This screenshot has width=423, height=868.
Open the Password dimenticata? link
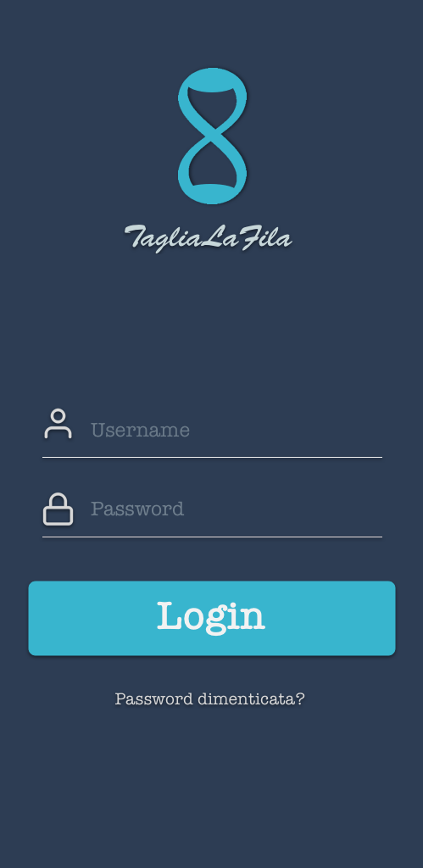pyautogui.click(x=210, y=698)
